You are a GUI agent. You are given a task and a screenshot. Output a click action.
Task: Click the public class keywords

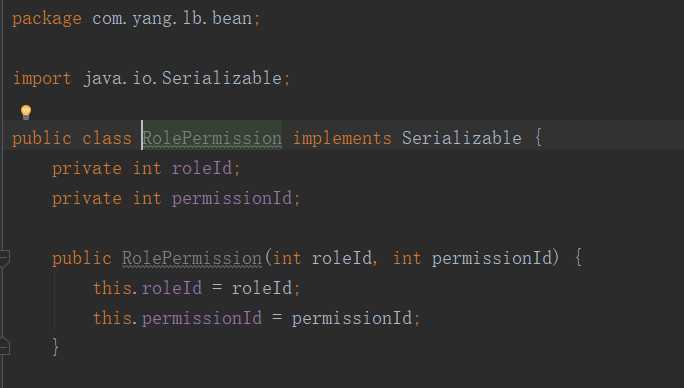(72, 138)
